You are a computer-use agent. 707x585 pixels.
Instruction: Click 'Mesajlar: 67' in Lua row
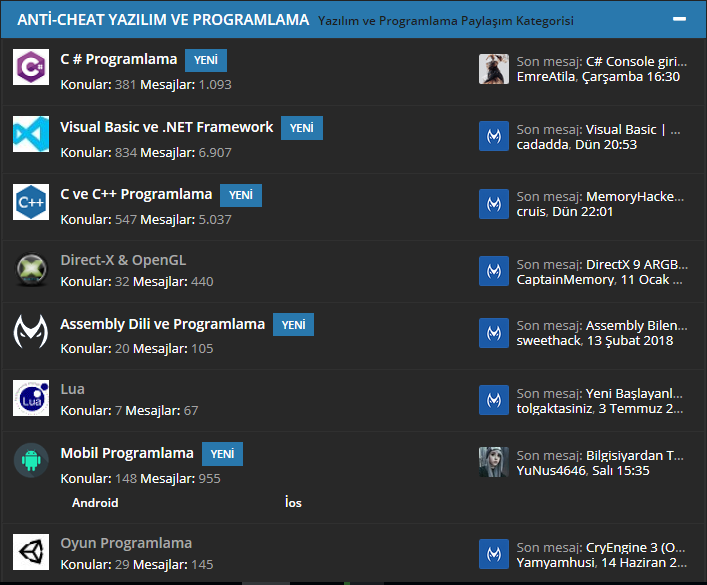point(162,411)
